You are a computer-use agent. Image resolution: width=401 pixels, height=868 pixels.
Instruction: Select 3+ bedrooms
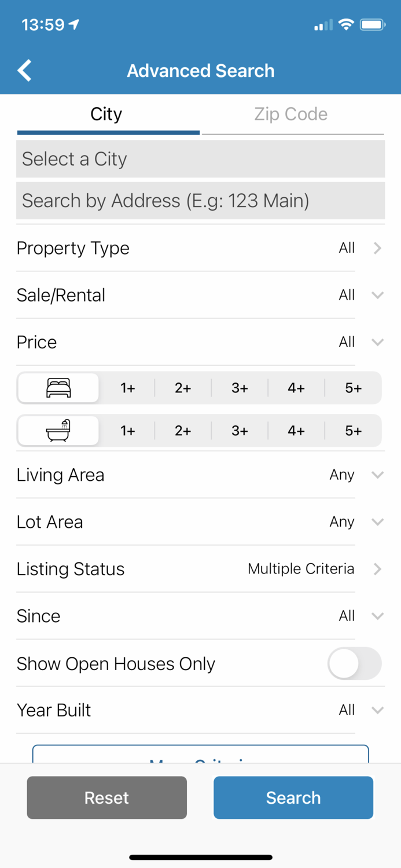click(x=239, y=388)
